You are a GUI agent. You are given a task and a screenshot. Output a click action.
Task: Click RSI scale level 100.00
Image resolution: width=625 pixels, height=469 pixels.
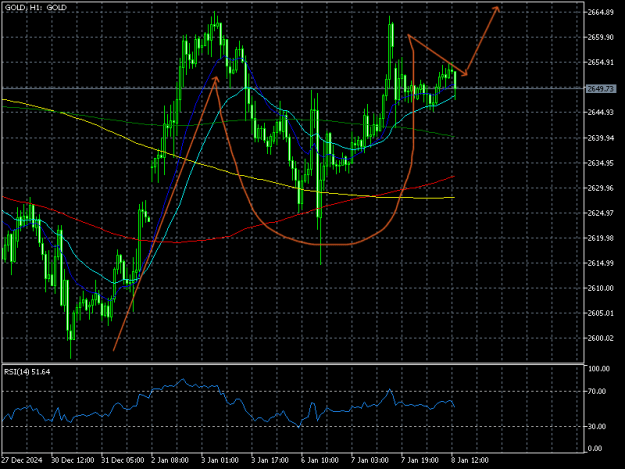pos(599,369)
